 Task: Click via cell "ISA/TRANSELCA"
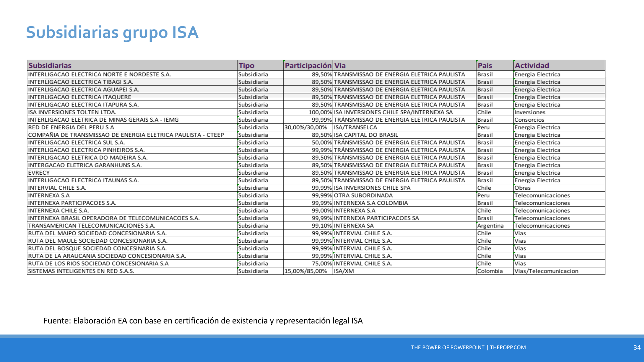(x=404, y=127)
